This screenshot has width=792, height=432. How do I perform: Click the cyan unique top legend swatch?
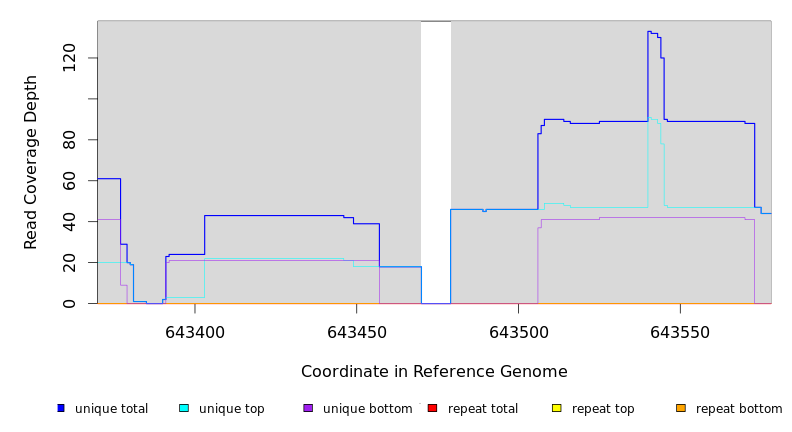184,408
